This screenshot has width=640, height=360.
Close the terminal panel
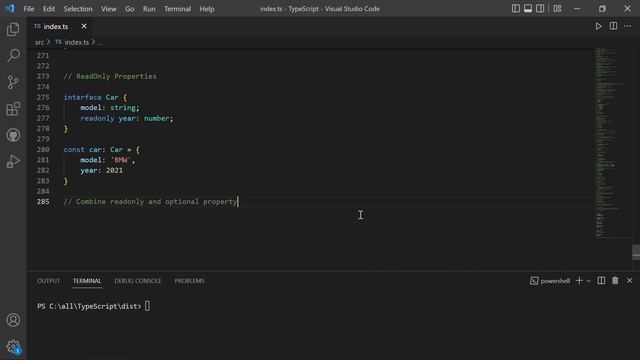click(629, 280)
